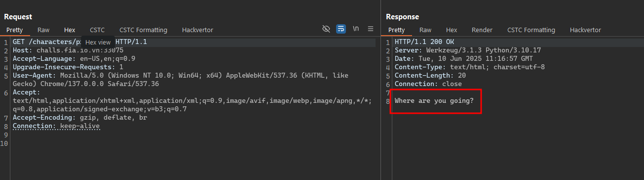Image resolution: width=644 pixels, height=180 pixels.
Task: Toggle the \n show newlines button
Action: 356,29
